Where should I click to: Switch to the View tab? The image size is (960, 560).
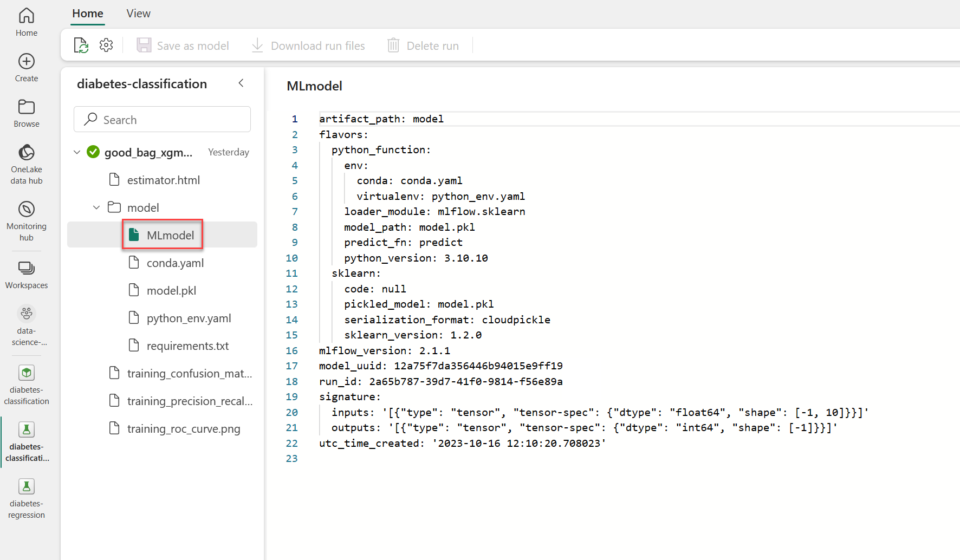click(x=139, y=14)
